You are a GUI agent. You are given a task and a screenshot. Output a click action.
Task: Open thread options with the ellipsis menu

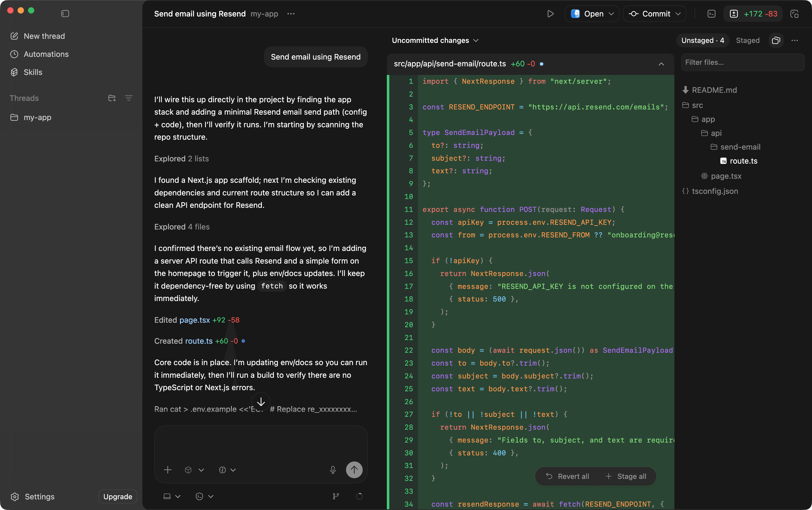291,14
